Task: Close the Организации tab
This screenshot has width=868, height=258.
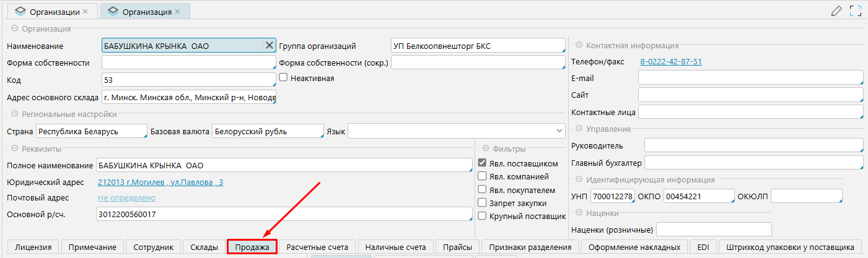Action: point(85,12)
